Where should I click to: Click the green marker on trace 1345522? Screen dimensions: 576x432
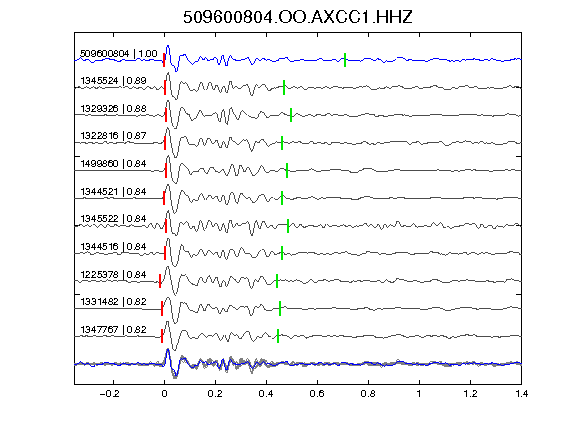288,226
